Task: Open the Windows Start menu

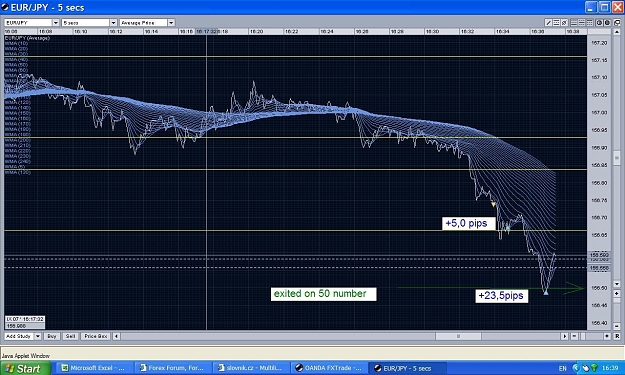Action: pos(25,368)
